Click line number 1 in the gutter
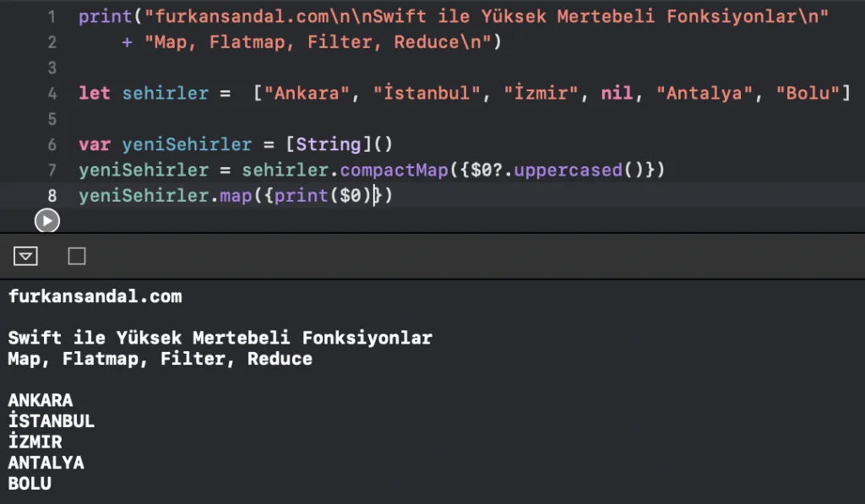Screen dimensions: 865x504 coord(52,17)
